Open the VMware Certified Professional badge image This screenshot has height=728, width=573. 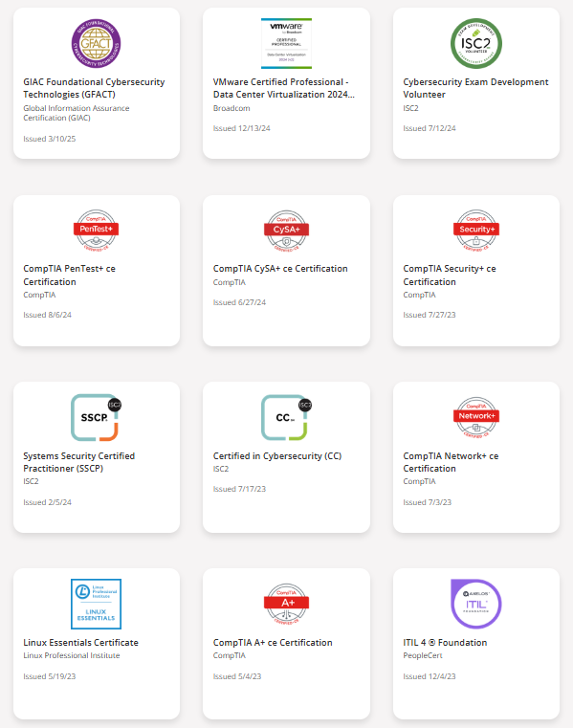tap(286, 44)
